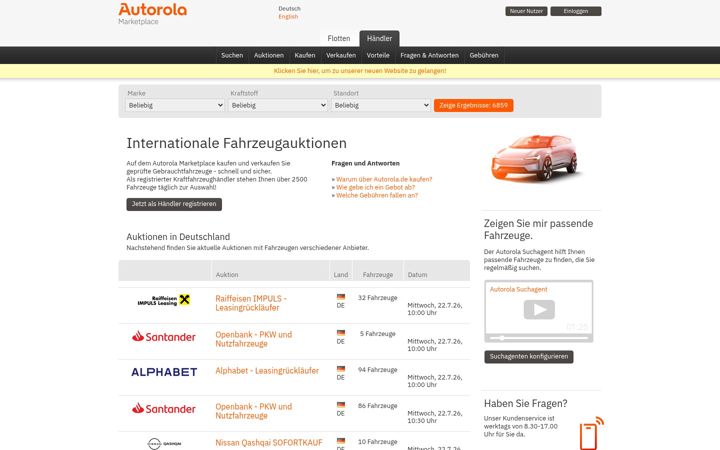Open Warum über Autorola.de kaufen link

click(384, 179)
